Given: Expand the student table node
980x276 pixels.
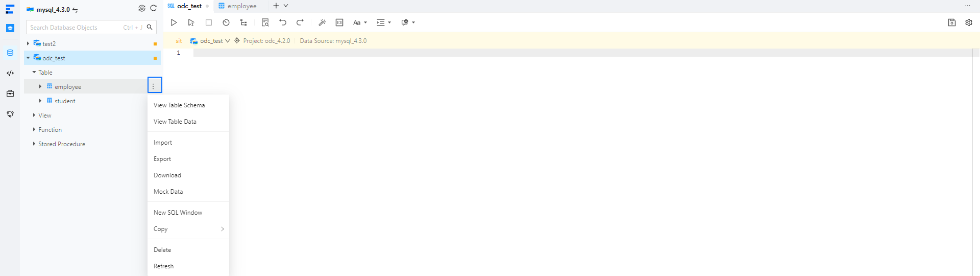Looking at the screenshot, I should click(40, 101).
